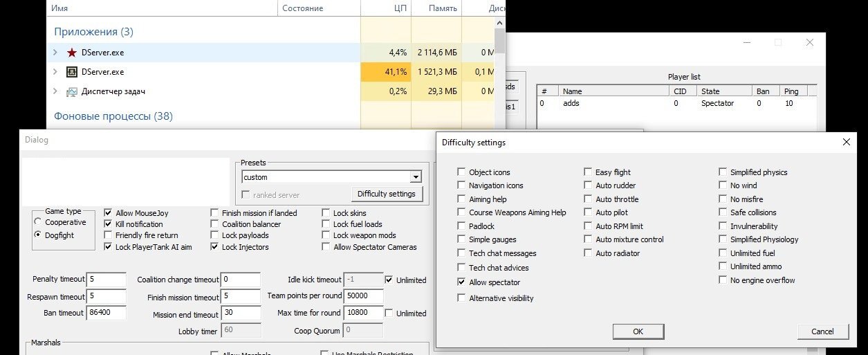Expand the first DServer.exe process row
This screenshot has width=868, height=355.
55,52
